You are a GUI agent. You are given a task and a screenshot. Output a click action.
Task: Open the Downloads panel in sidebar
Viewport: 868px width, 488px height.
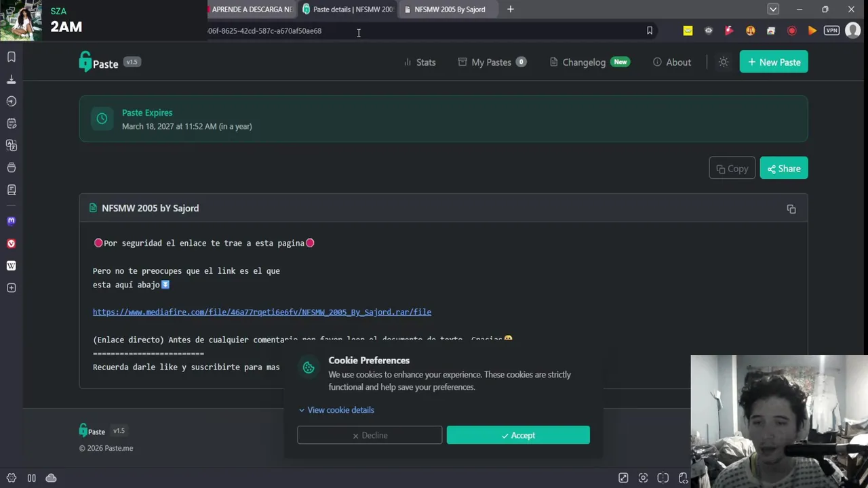11,79
